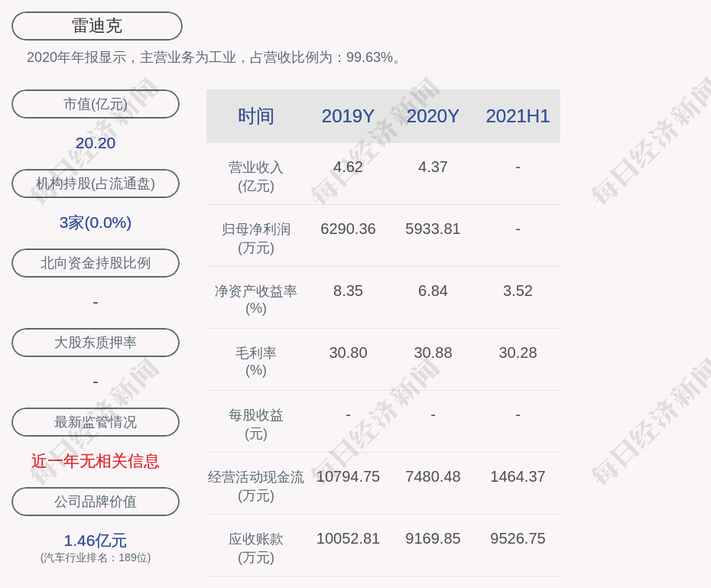
Task: Click the market cap value 20.20
Action: click(x=96, y=143)
